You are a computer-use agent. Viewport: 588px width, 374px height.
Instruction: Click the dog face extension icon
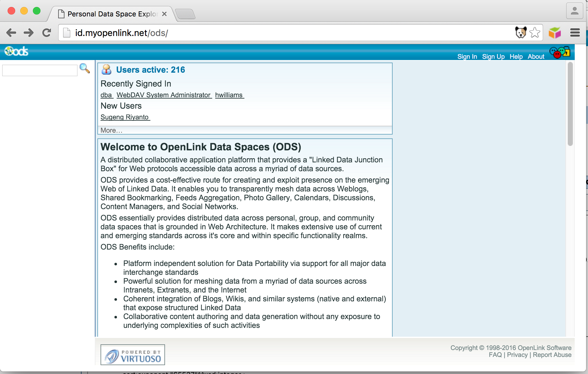[520, 33]
